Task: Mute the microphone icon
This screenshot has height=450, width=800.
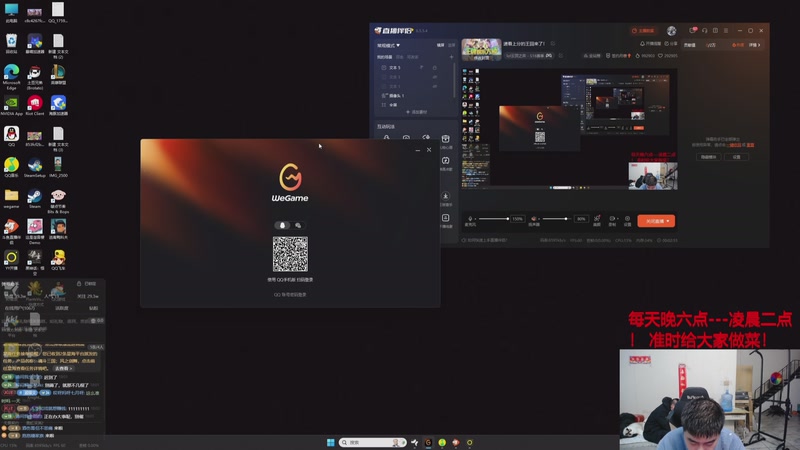Action: [x=470, y=219]
